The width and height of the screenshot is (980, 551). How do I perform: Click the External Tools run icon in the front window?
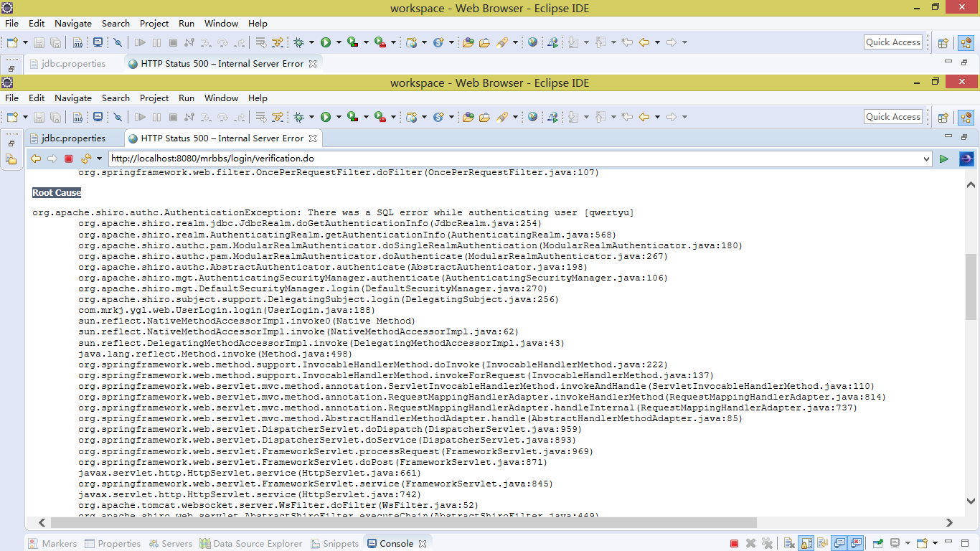(x=380, y=117)
